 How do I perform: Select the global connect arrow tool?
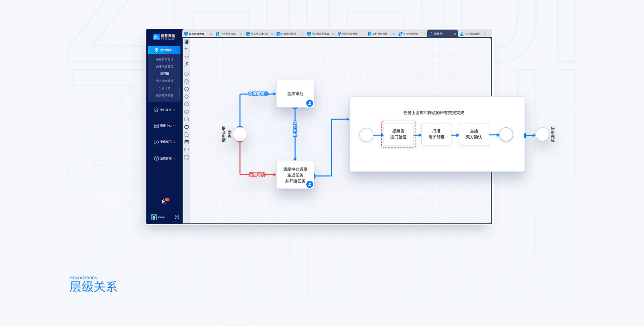click(x=186, y=64)
